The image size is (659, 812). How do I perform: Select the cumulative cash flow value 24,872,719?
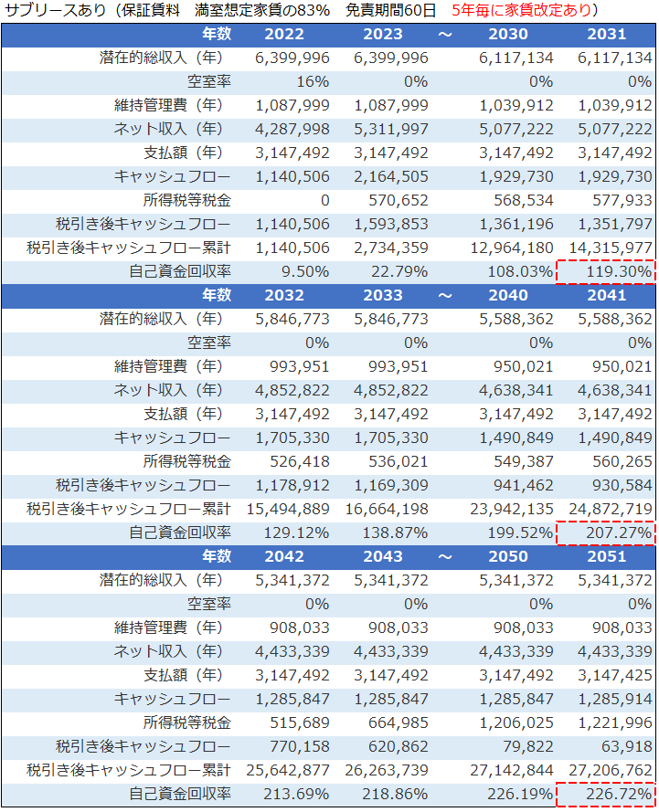click(608, 509)
